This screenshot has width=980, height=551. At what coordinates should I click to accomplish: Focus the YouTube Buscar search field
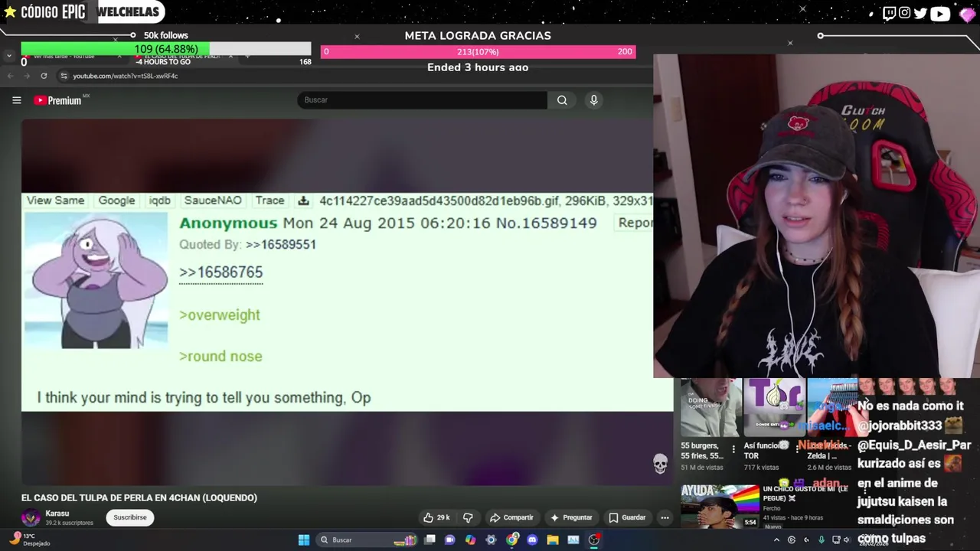point(423,100)
